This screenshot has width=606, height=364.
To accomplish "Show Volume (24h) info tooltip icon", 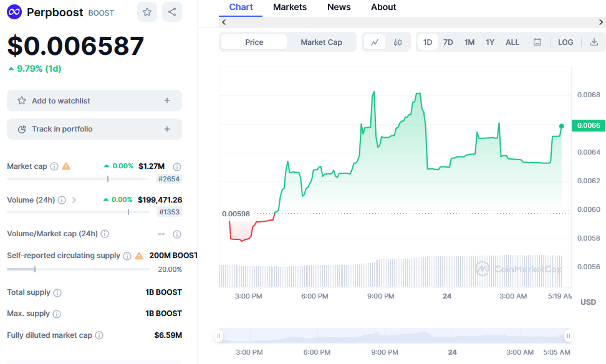I will coord(62,200).
